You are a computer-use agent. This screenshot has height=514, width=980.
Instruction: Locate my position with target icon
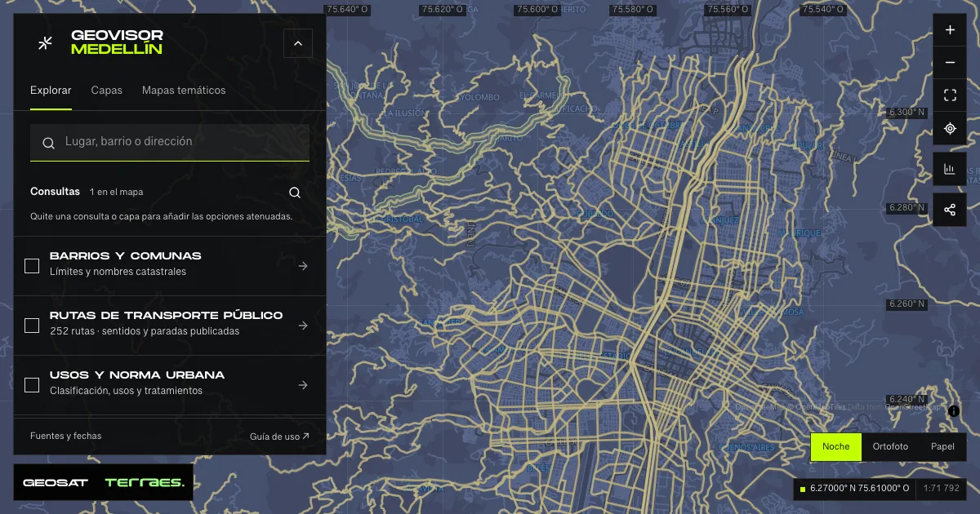point(950,128)
